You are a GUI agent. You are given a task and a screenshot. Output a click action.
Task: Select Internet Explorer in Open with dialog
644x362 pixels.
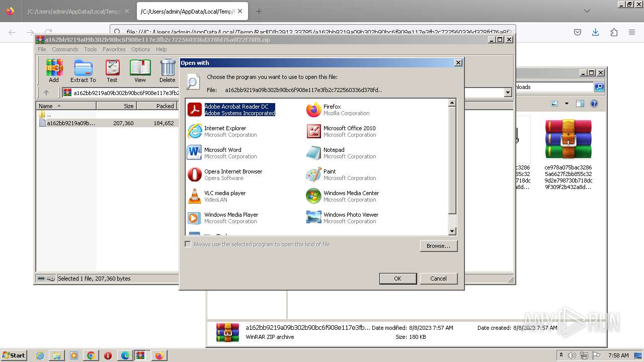(x=222, y=131)
